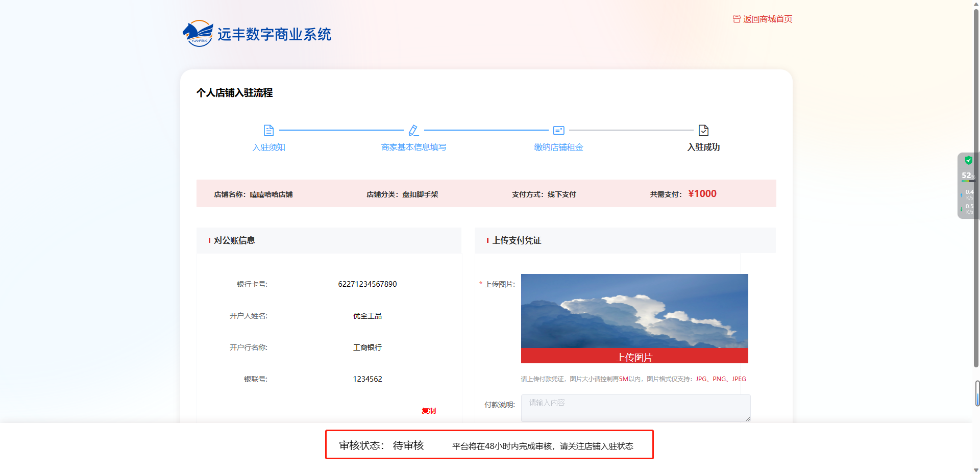Click the 入驻须知 step label
Viewport: 980px width, 474px height.
point(268,147)
